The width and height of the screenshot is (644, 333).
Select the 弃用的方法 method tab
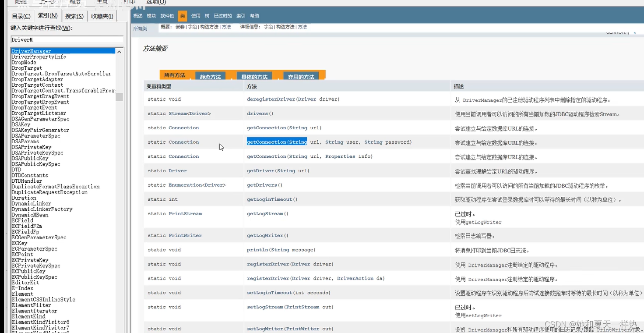pos(301,76)
